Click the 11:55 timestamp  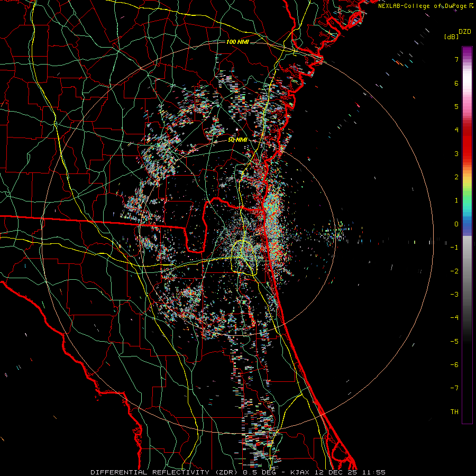pos(375,472)
